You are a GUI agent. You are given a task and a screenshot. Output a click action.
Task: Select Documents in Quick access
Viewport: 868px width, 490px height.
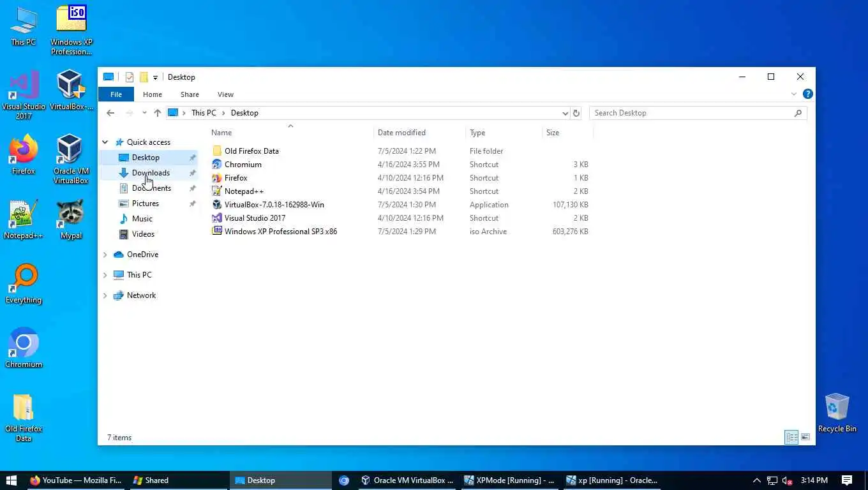pyautogui.click(x=151, y=188)
